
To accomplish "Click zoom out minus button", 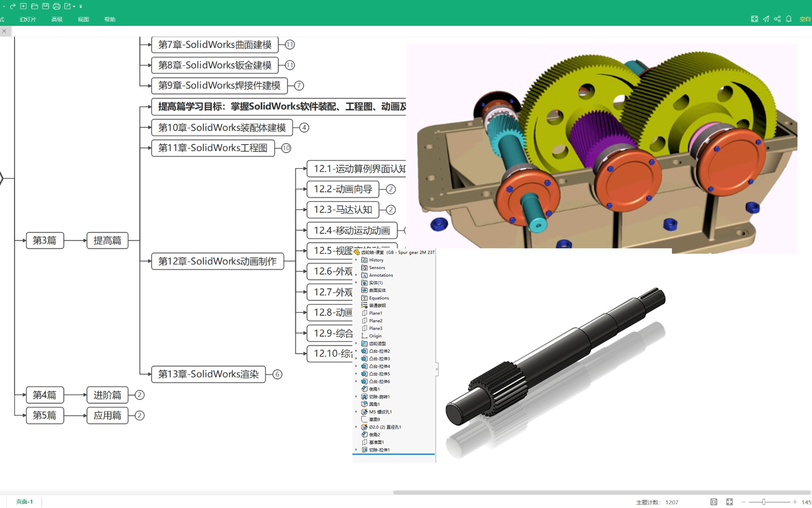I will (744, 502).
